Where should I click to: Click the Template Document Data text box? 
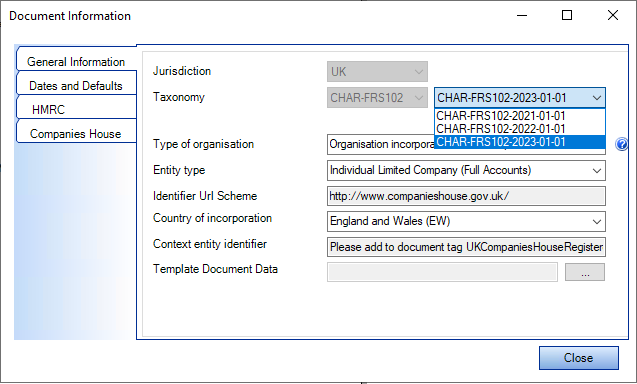[x=442, y=272]
